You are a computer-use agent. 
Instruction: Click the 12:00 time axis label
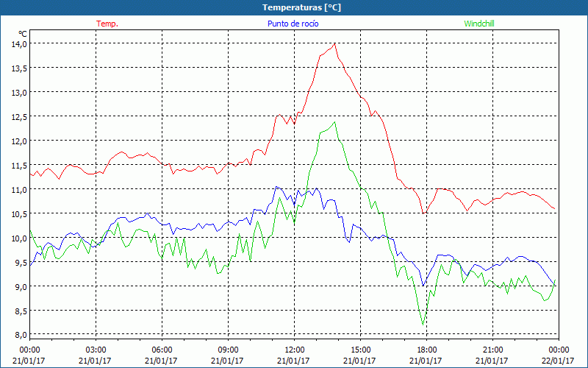coord(295,350)
